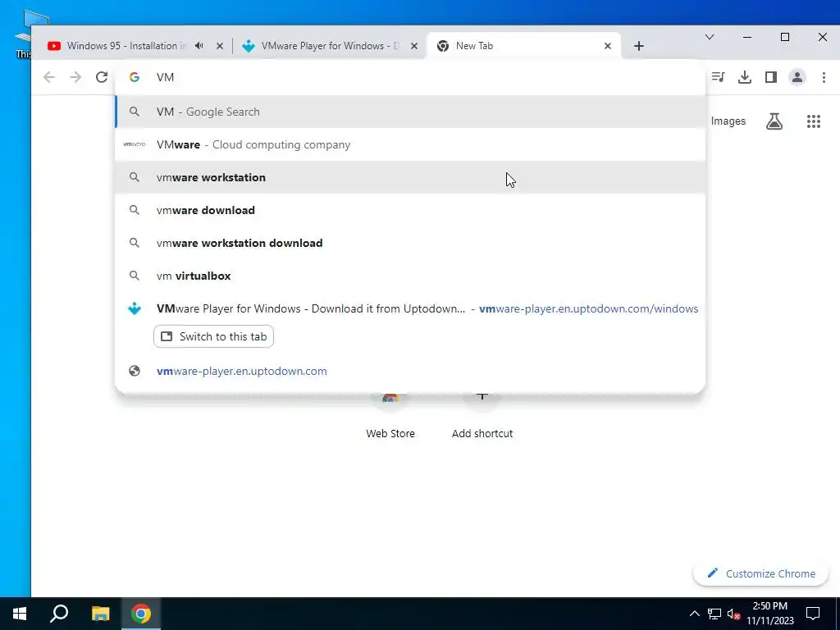Switch to Windows 95 Installation tab
Image resolution: width=840 pixels, height=630 pixels.
coord(126,46)
